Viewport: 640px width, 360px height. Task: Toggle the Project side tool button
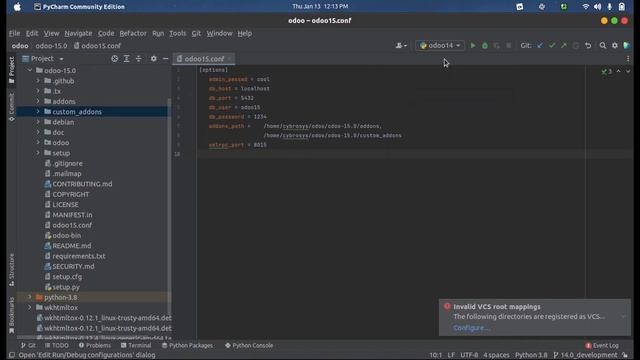point(11,70)
